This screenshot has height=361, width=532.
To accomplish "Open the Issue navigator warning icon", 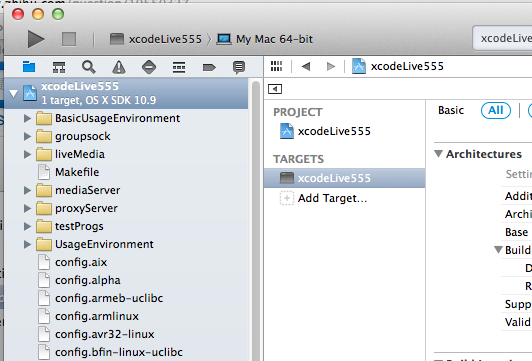I will [x=119, y=67].
